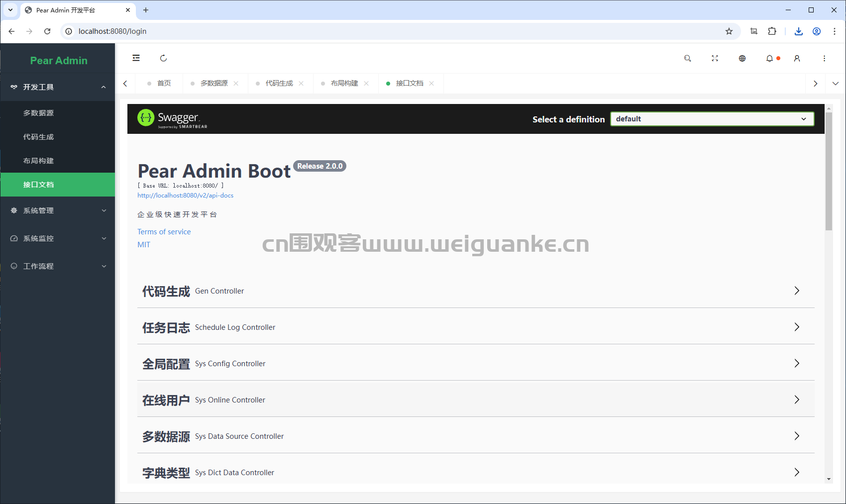
Task: Collapse the sidebar with the hamburger icon
Action: tap(136, 58)
